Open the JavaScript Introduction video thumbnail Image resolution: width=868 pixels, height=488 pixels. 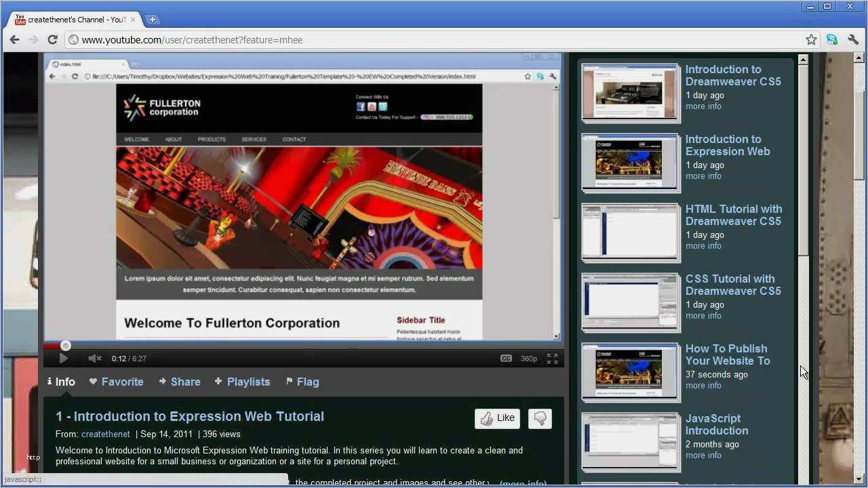(630, 442)
